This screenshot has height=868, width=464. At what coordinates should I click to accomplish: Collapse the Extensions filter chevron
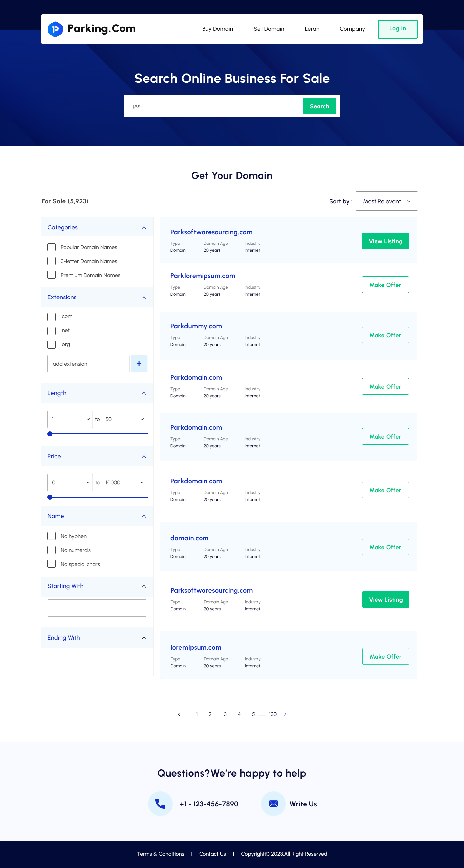[x=144, y=297]
